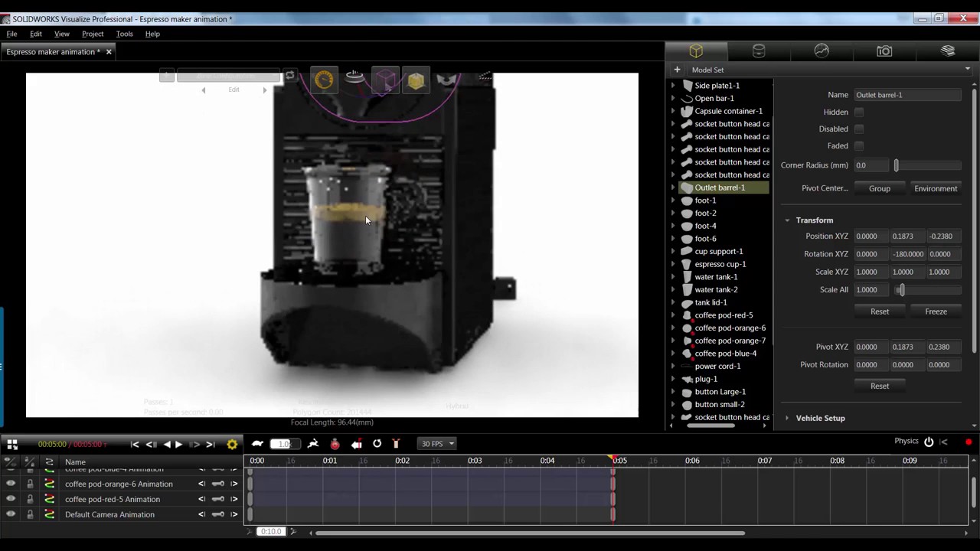The width and height of the screenshot is (980, 551).
Task: Tick the Disabled checkbox
Action: pyautogui.click(x=859, y=129)
